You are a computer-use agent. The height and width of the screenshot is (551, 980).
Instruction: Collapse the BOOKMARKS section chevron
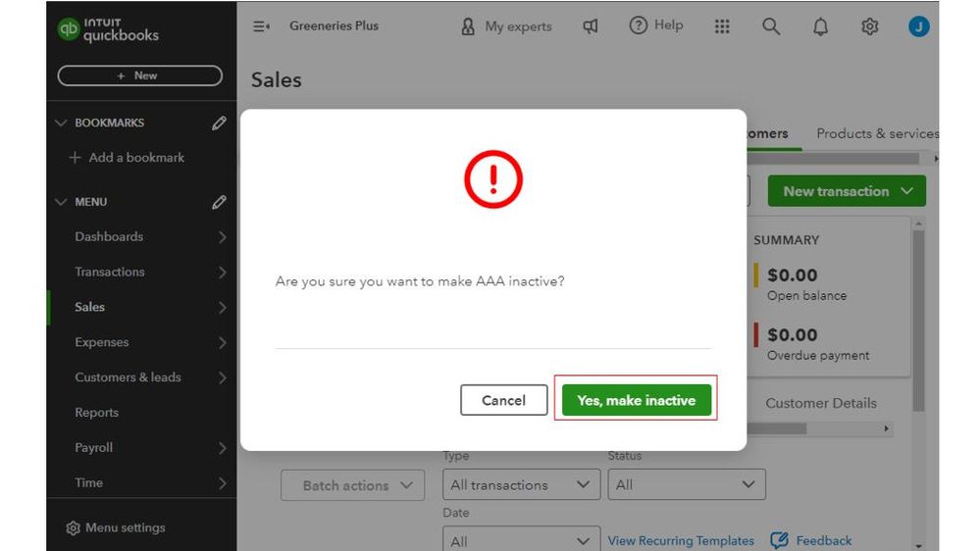pos(62,124)
